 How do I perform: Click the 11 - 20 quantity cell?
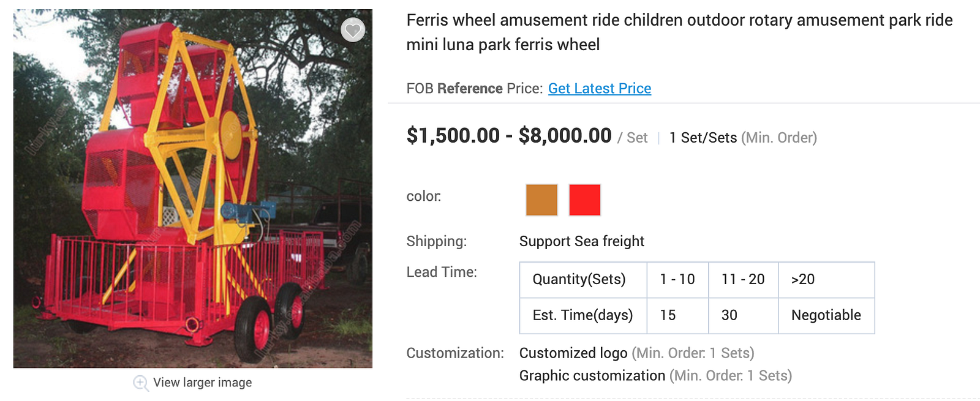(742, 279)
